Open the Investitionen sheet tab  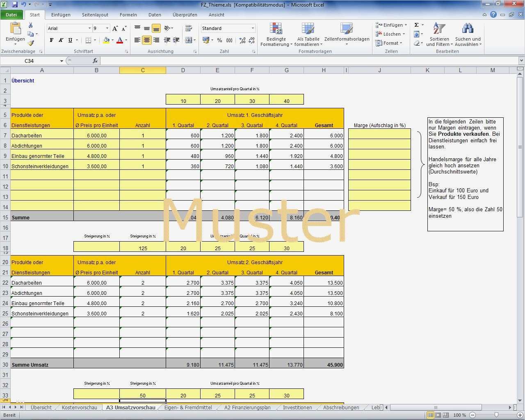click(x=297, y=407)
